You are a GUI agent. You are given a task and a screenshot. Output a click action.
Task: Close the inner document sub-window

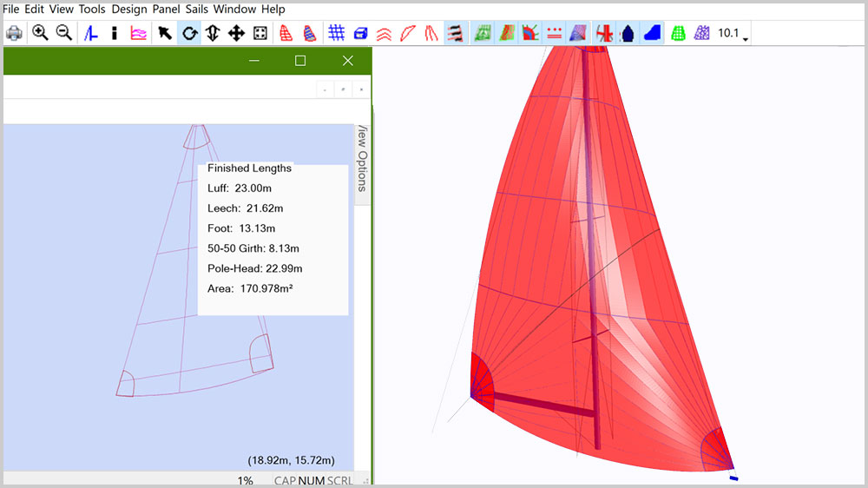tap(361, 89)
